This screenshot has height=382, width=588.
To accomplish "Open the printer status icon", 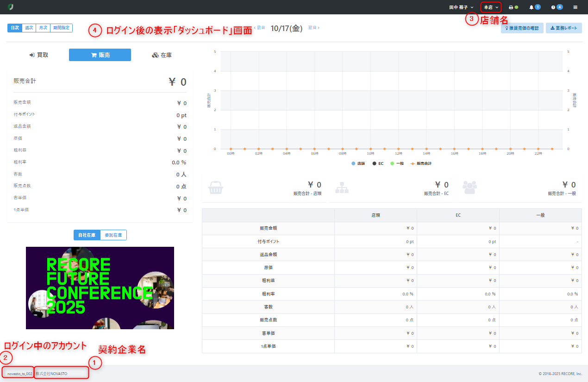I will [513, 7].
